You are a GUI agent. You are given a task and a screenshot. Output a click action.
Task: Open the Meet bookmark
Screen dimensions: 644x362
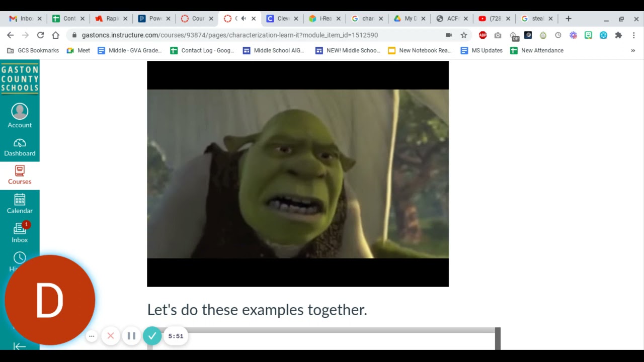(x=78, y=50)
